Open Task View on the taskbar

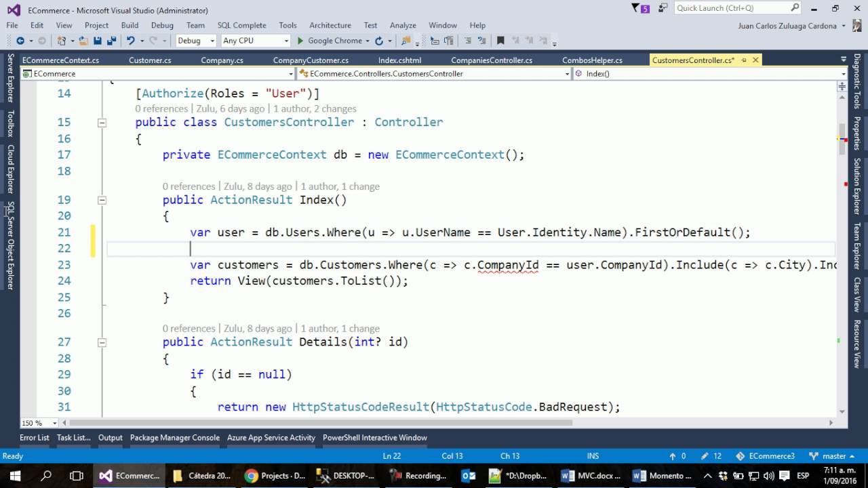(77, 475)
